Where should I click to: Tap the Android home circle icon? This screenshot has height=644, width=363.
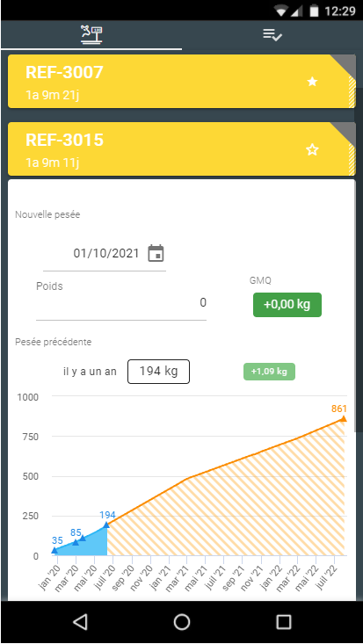point(182,622)
